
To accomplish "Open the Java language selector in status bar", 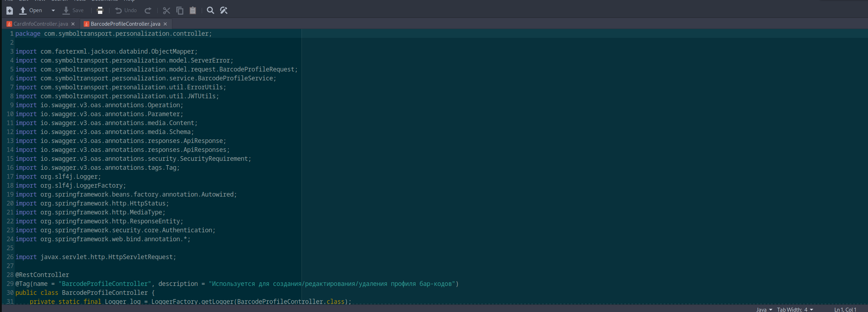I will point(764,309).
